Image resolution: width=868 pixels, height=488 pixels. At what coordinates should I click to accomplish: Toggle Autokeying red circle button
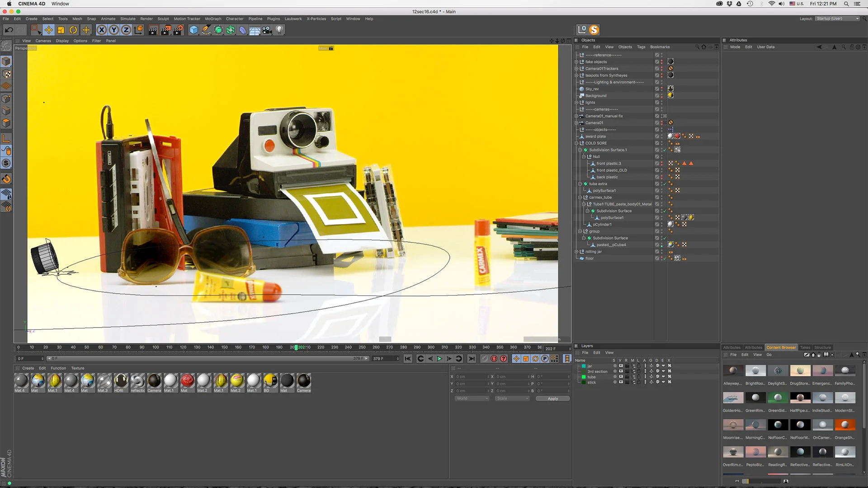494,359
